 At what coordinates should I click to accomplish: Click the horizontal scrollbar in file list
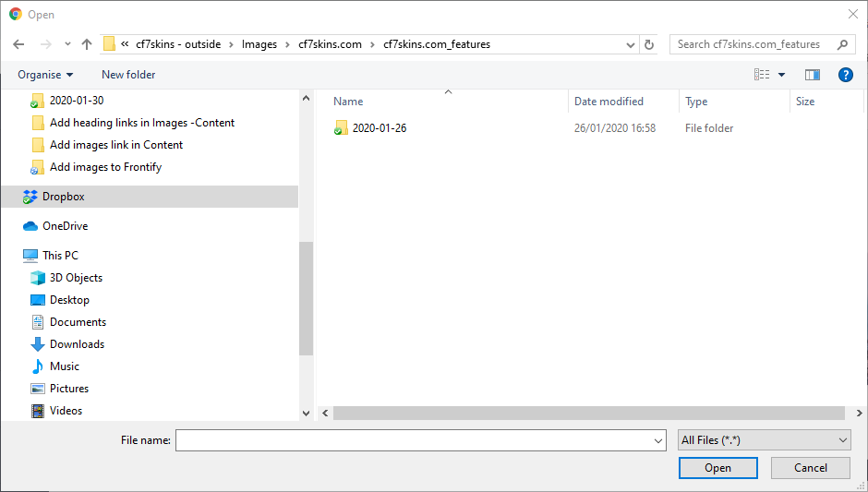coord(588,414)
